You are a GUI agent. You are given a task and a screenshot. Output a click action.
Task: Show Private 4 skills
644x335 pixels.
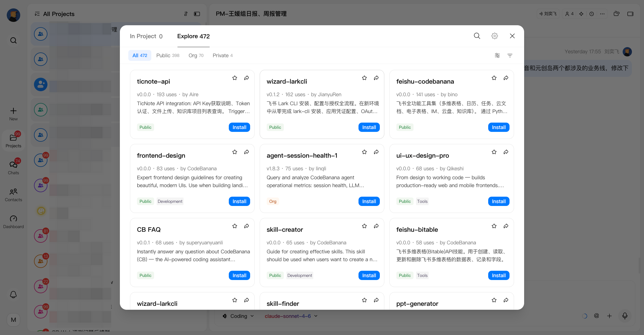pos(223,56)
